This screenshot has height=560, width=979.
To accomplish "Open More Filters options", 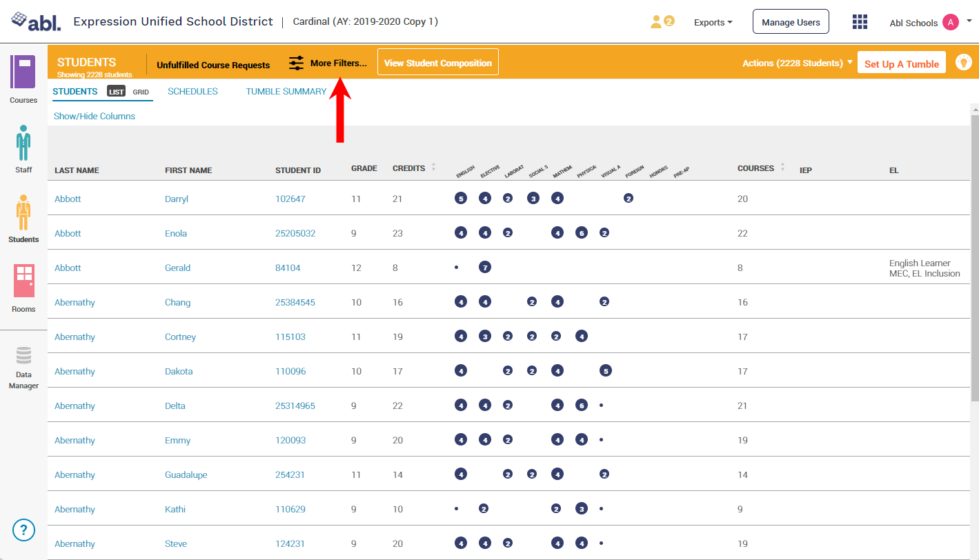I will [328, 63].
